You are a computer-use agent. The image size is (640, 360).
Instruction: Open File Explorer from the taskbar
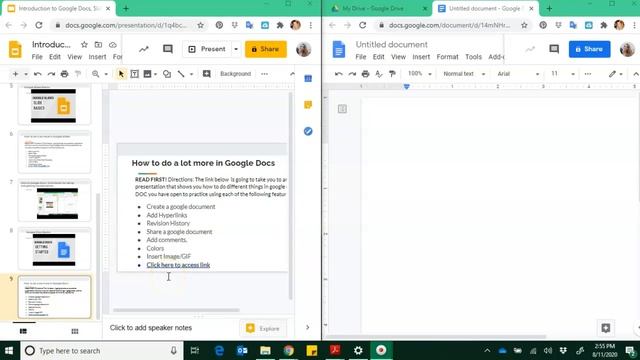point(265,351)
